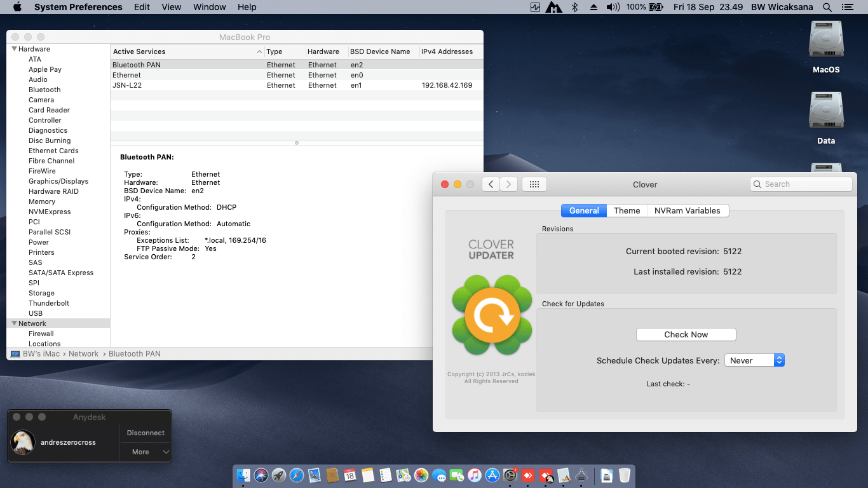This screenshot has height=488, width=868.
Task: Open Downloads stack in the Dock
Action: [x=607, y=475]
